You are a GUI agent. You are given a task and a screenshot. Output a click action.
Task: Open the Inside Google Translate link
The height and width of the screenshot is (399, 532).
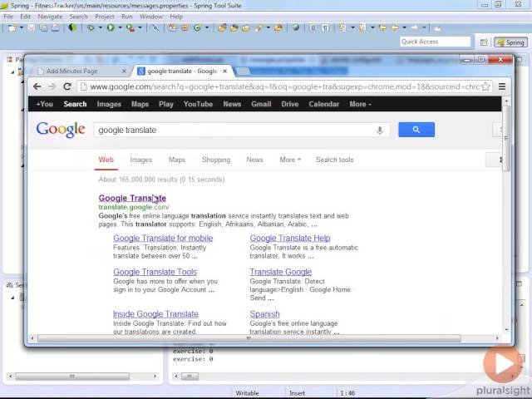[x=155, y=314]
